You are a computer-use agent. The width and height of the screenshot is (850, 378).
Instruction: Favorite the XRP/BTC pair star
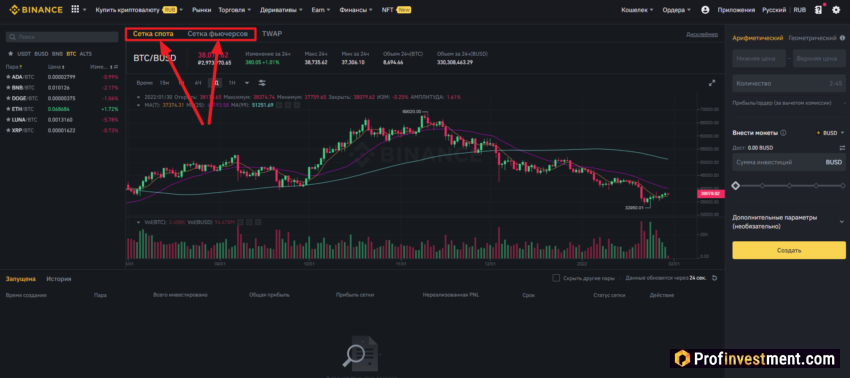[x=8, y=130]
